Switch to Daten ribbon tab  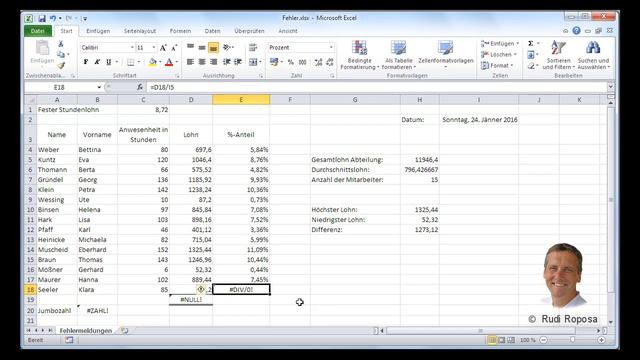pyautogui.click(x=212, y=31)
